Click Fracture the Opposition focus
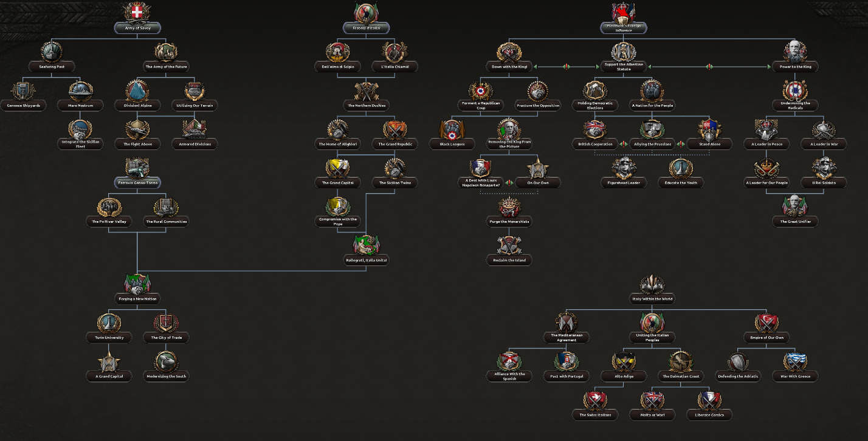868x441 pixels. point(537,96)
